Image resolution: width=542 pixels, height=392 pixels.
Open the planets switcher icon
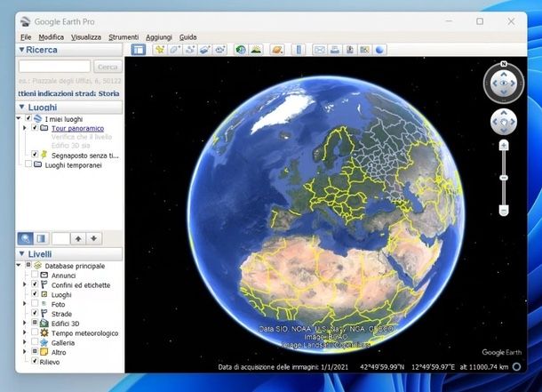point(277,50)
